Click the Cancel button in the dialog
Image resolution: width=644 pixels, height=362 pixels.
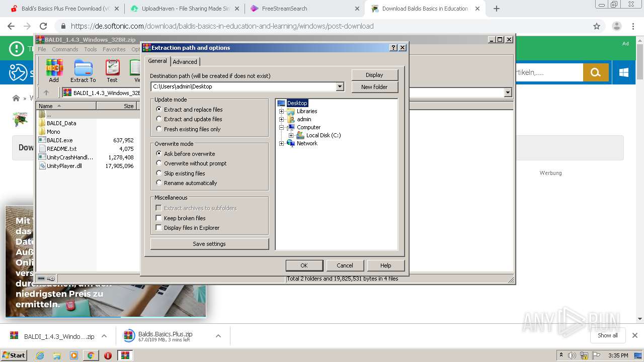point(345,265)
